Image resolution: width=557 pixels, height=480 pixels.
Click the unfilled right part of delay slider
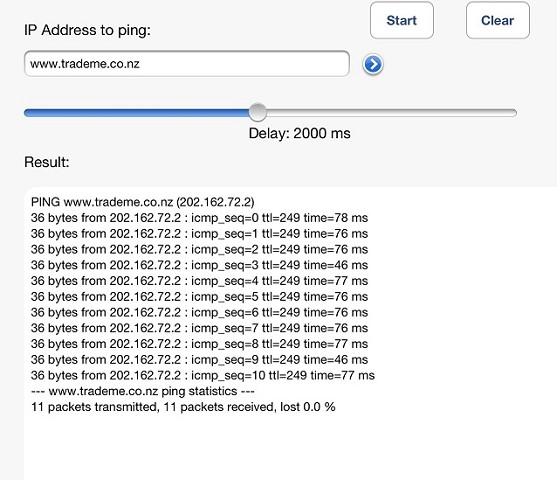pos(391,113)
